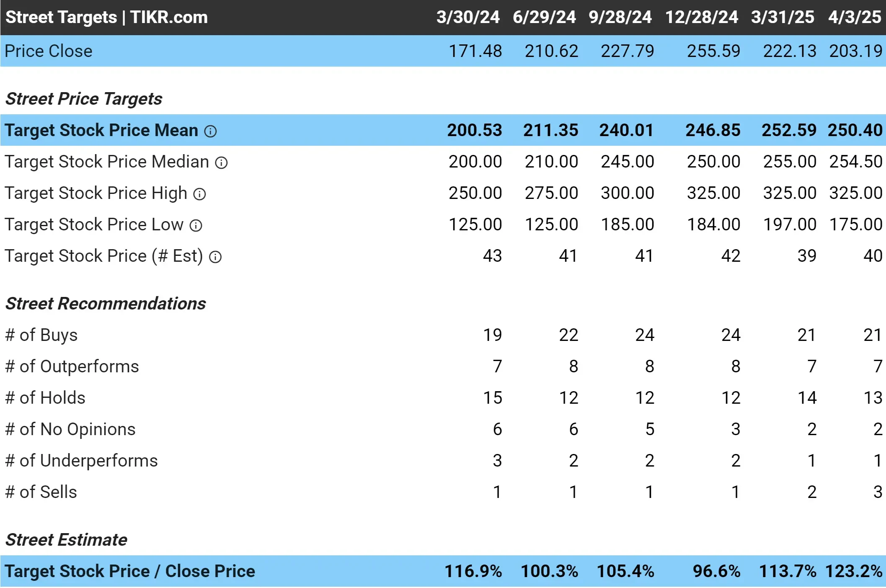Click info icon beside Target Stock Price Mean
Image resolution: width=886 pixels, height=588 pixels.
(210, 132)
